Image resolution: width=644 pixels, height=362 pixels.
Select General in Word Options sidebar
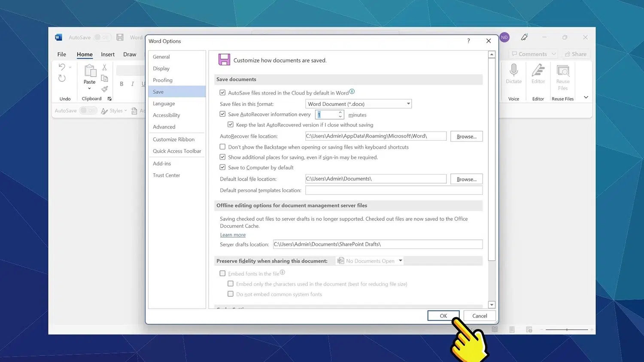click(x=177, y=57)
